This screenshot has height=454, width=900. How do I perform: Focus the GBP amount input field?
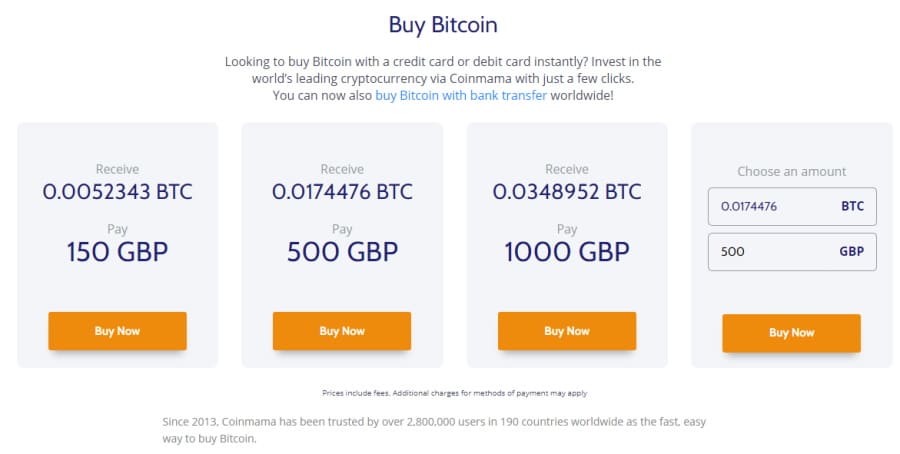(792, 251)
